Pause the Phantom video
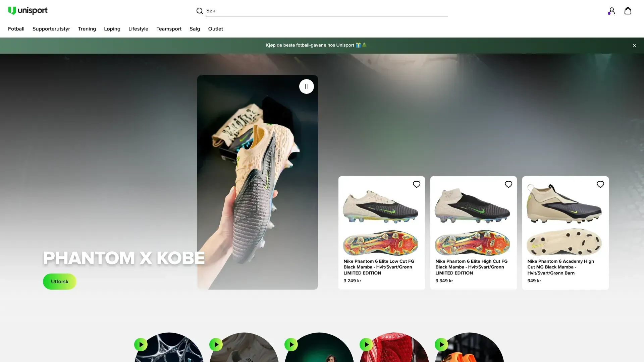644x362 pixels. pos(306,86)
